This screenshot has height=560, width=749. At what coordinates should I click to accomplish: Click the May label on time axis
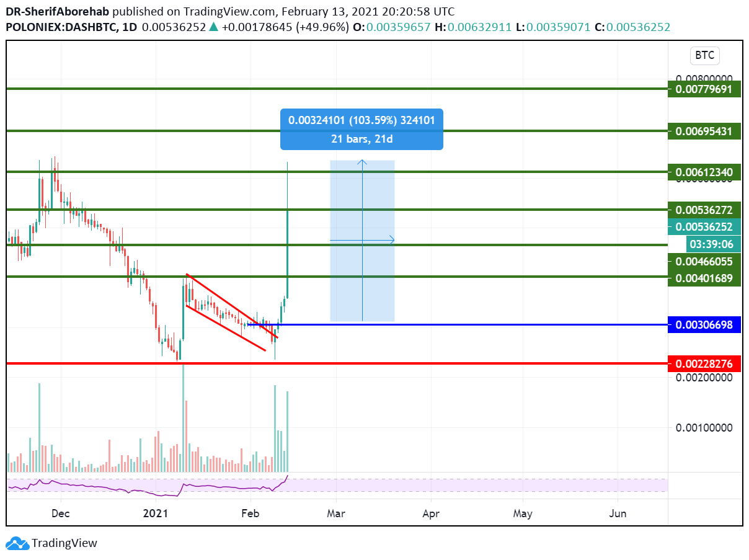pos(522,513)
